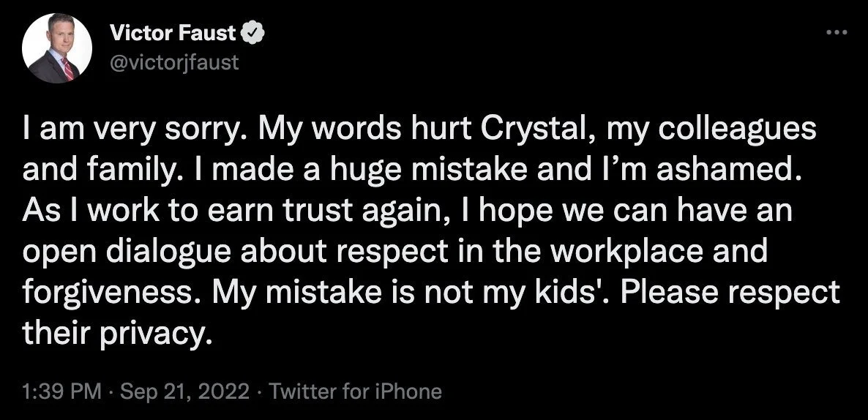Click the 1:39 PM timestamp
868x420 pixels.
click(x=62, y=391)
